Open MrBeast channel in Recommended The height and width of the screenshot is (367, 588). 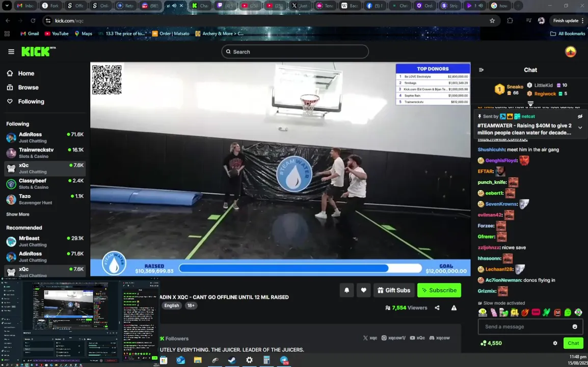tap(45, 241)
